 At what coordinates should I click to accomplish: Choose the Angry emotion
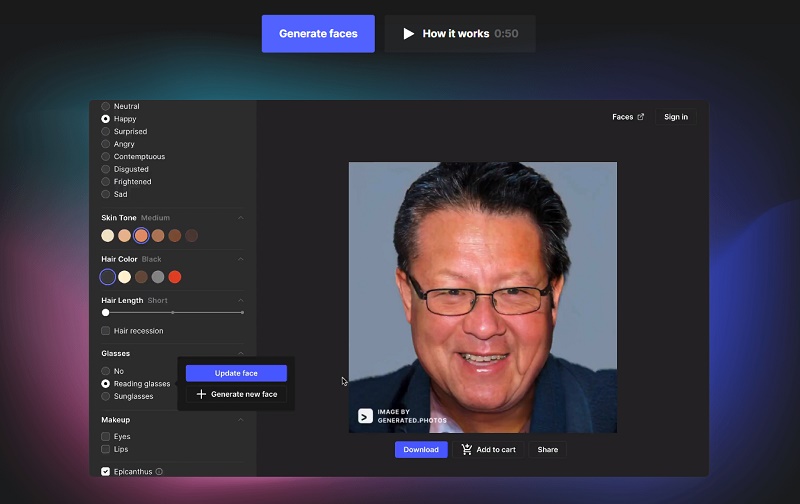(106, 144)
